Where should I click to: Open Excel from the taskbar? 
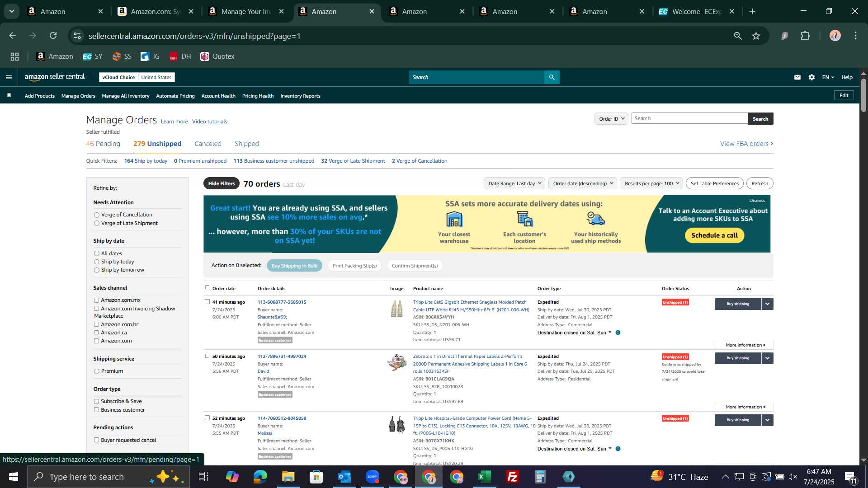tap(484, 477)
